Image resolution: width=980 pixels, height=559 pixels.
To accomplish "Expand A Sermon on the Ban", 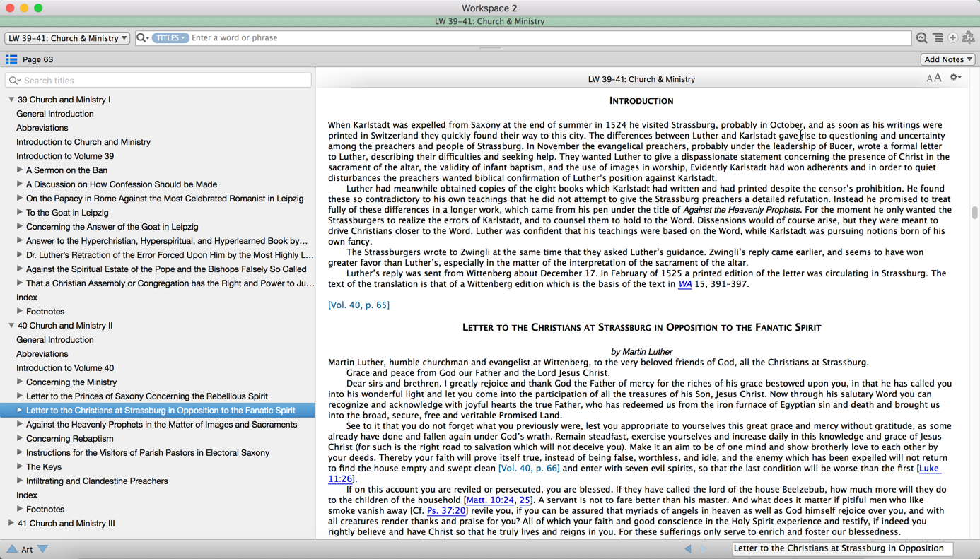I will pyautogui.click(x=20, y=170).
